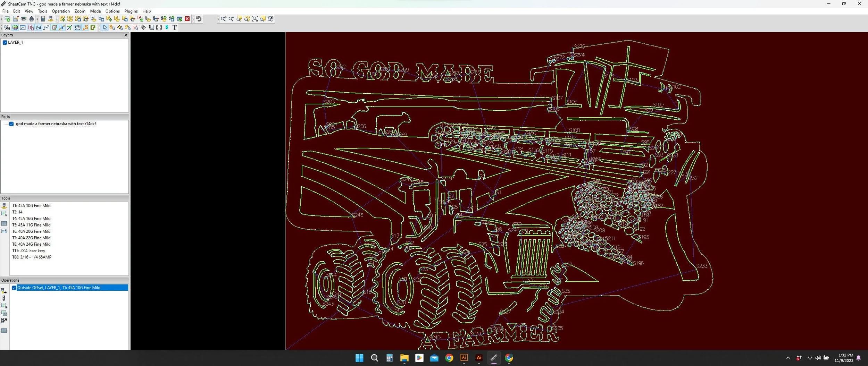
Task: Expand the hidden system tray icons chevron
Action: coord(788,358)
